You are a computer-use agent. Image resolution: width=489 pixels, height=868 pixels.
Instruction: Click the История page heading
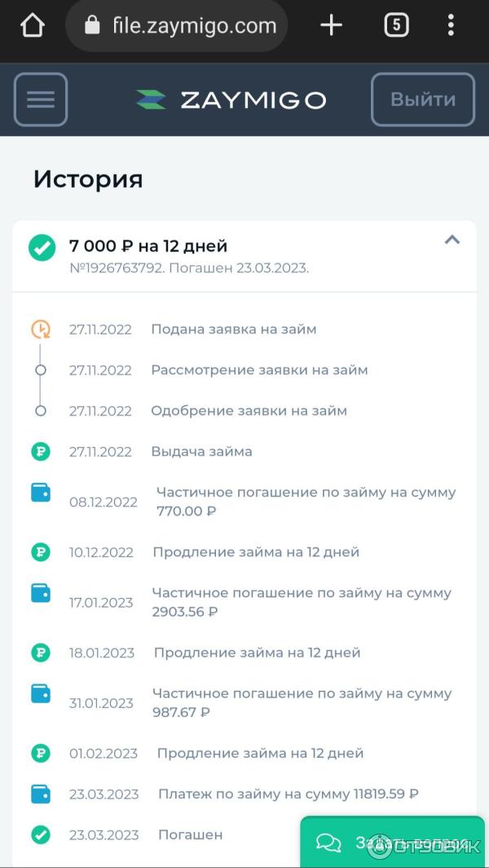(x=88, y=179)
